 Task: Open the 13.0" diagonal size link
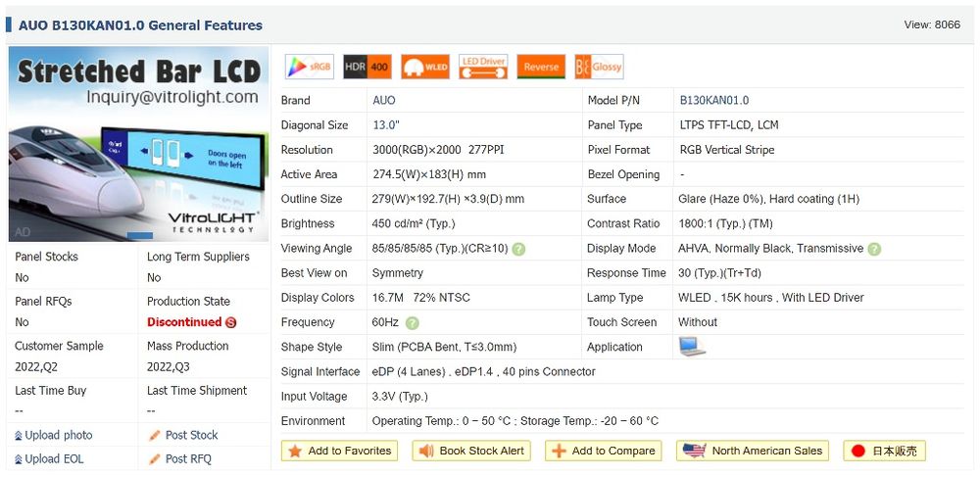[x=386, y=124]
